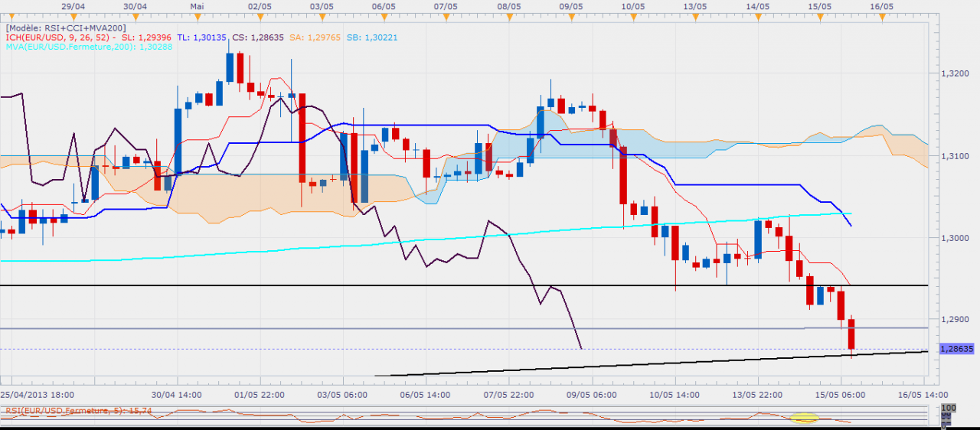
Task: Click the highlighted 1,28635 current price tag
Action: click(955, 349)
